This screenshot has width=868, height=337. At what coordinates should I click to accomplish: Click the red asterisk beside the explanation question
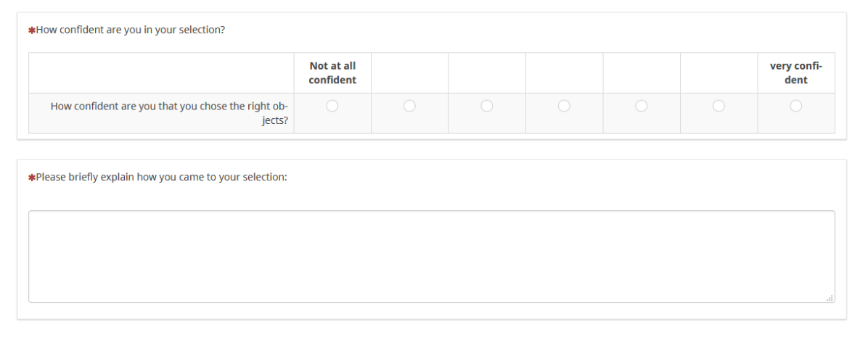(x=32, y=178)
